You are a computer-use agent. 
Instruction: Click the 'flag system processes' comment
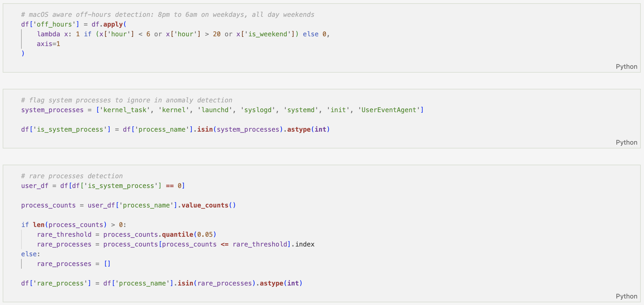pos(126,100)
